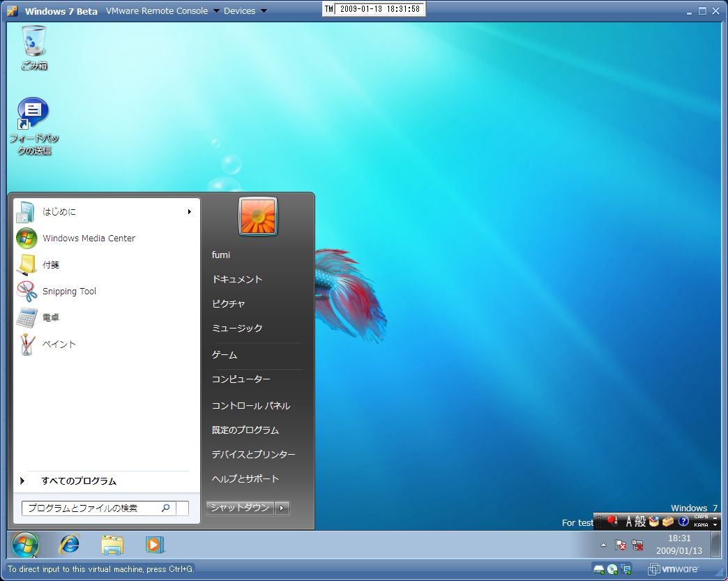Click the Windows Media Center logo icon

26,239
